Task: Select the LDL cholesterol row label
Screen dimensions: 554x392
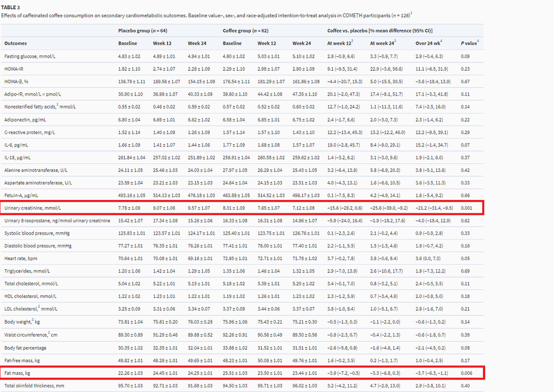Action: 31,309
